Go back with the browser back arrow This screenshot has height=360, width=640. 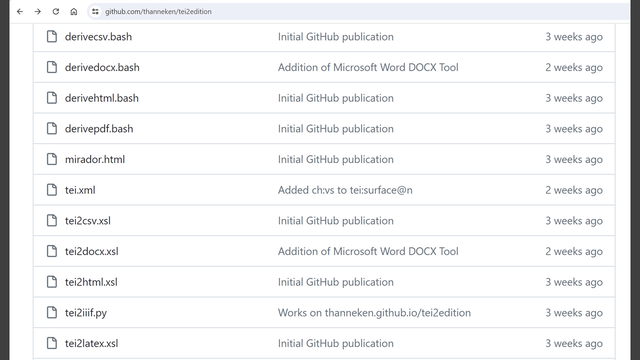[20, 11]
